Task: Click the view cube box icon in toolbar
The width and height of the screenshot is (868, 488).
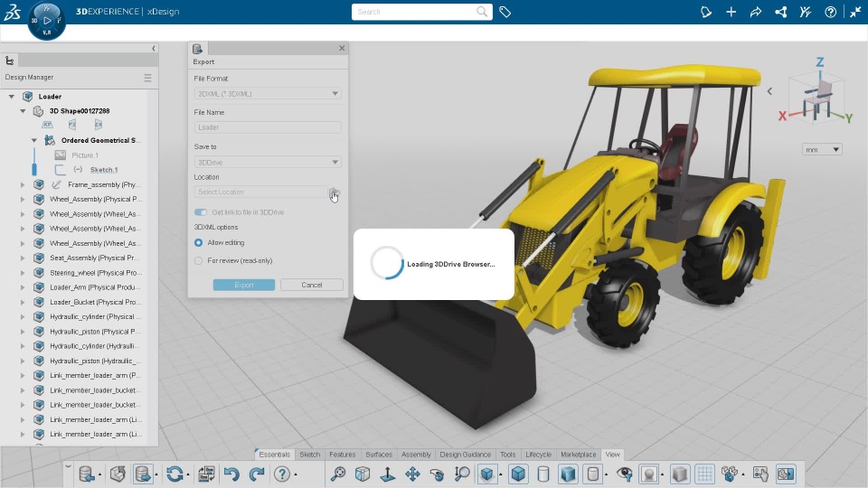Action: 363,474
